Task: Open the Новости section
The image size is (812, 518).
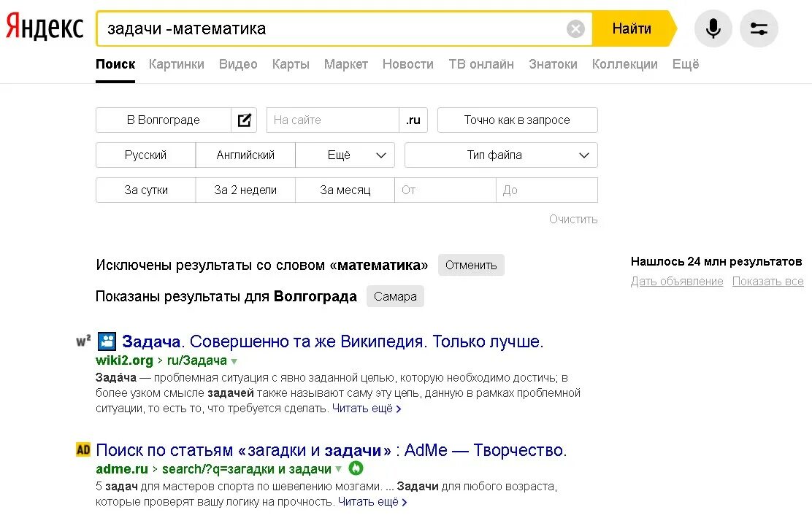Action: click(x=407, y=64)
